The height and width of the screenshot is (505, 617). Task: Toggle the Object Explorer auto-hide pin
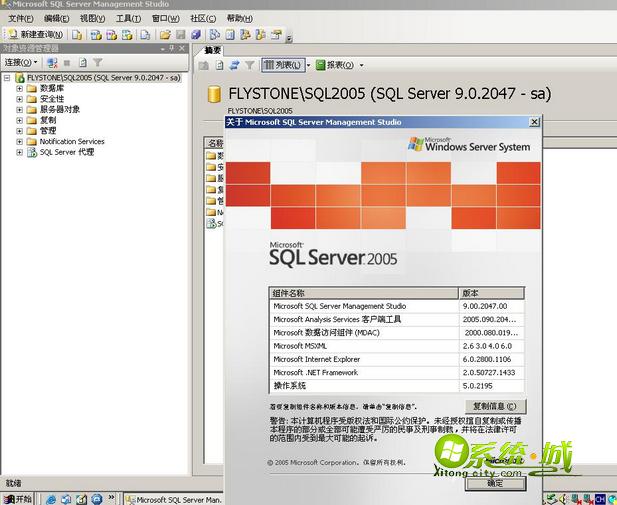(x=172, y=48)
